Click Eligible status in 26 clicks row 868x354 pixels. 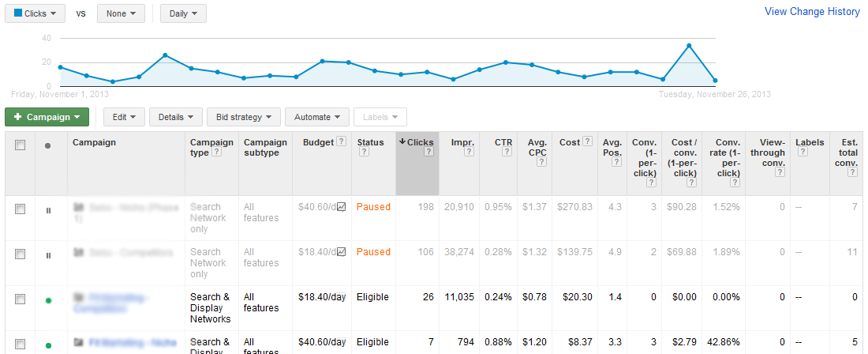[372, 297]
